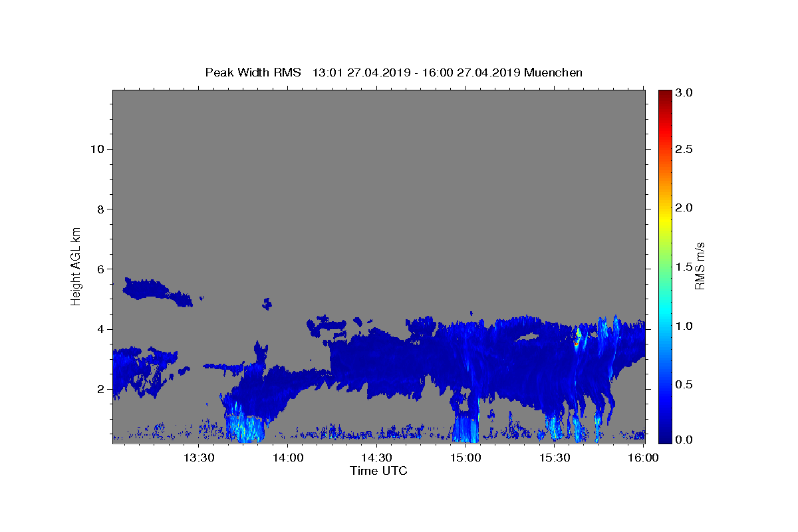Click the isolated cloud patch near 5 km height

point(156,291)
